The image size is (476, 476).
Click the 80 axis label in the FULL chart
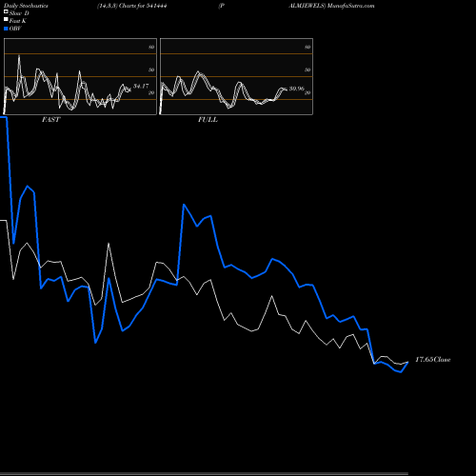click(307, 47)
